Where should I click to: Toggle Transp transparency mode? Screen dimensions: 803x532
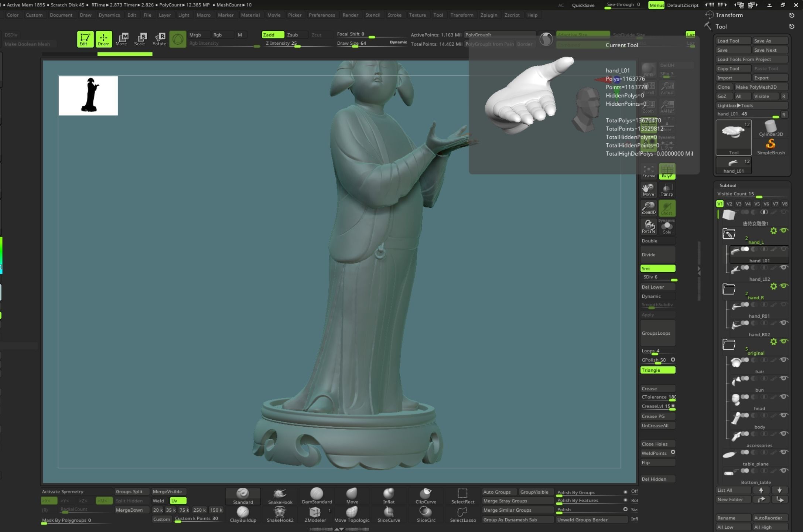tap(667, 190)
